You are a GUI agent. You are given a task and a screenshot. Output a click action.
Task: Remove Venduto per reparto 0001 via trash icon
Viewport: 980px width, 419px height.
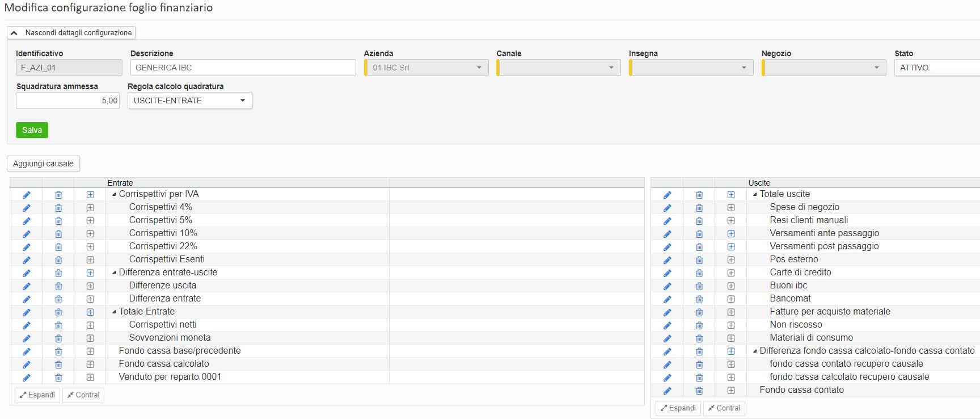click(58, 378)
